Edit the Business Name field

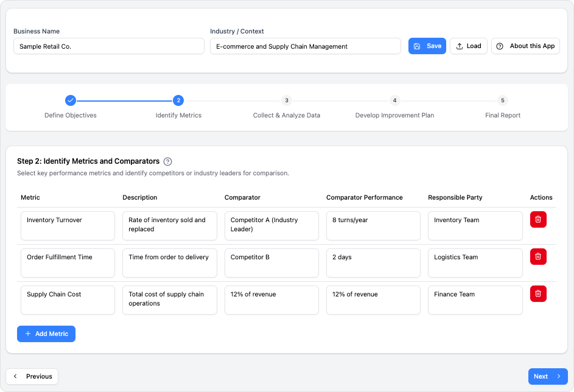(109, 46)
